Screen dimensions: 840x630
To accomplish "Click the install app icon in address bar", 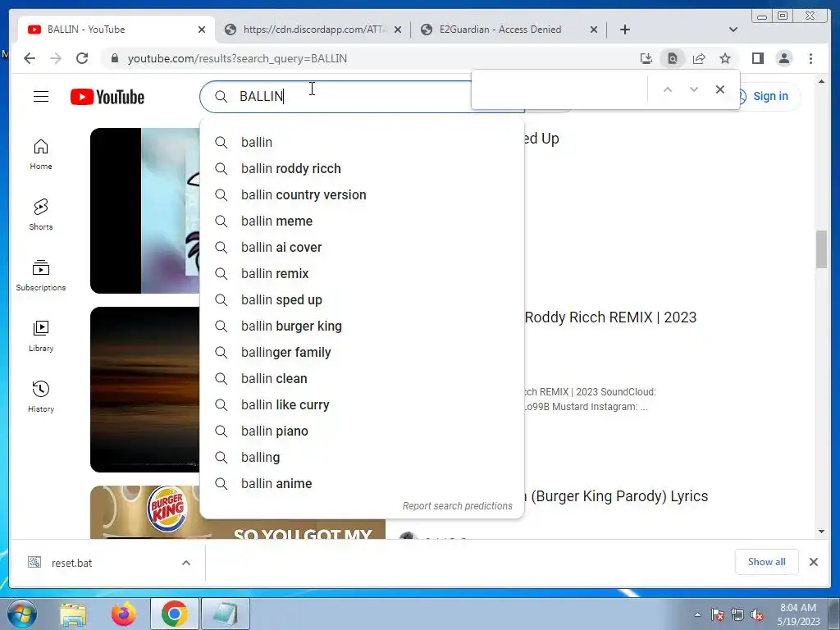I will tap(646, 58).
